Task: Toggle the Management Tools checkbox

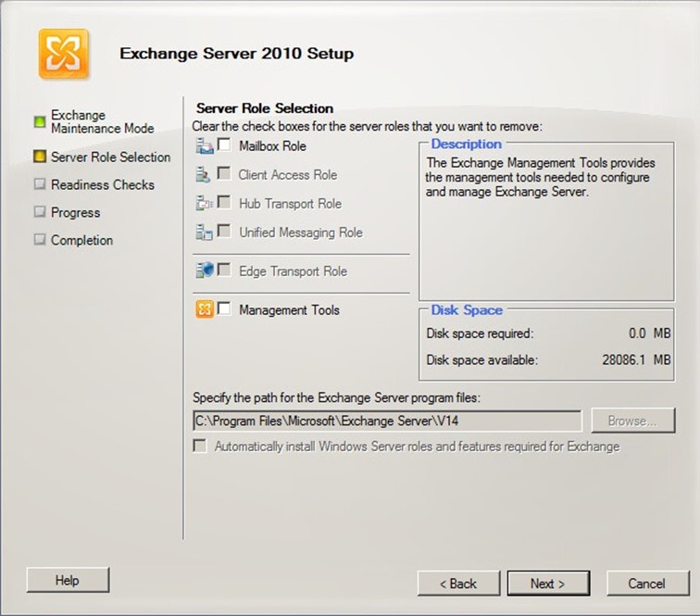Action: [224, 308]
